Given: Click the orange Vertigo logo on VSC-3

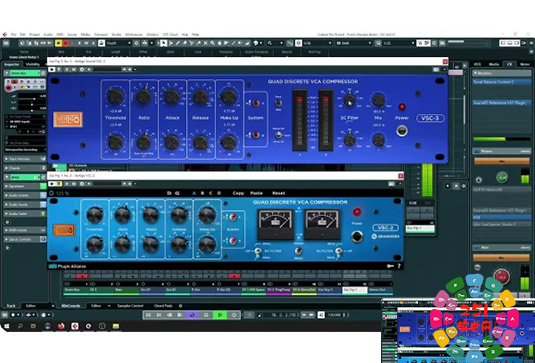Looking at the screenshot, I should (x=68, y=119).
